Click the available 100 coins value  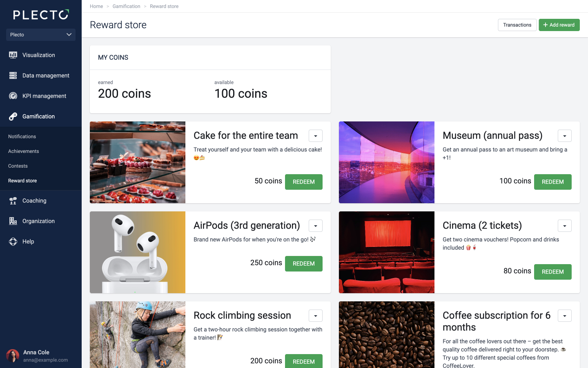[241, 94]
